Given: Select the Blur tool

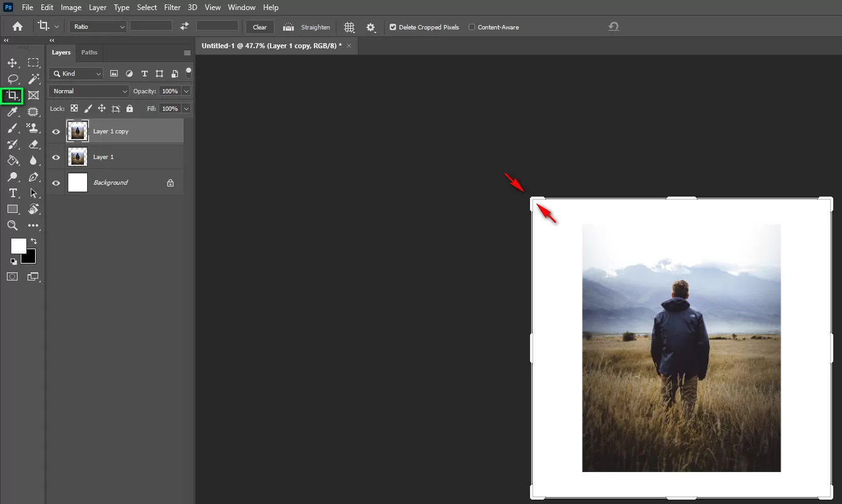Looking at the screenshot, I should 33,160.
